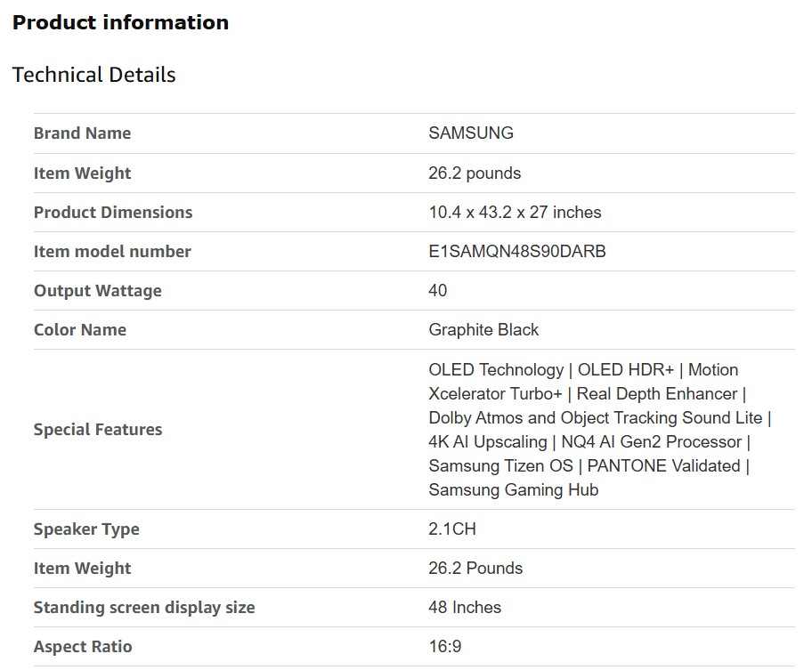Select the Standing screen display size label
The height and width of the screenshot is (670, 812).
tap(144, 608)
